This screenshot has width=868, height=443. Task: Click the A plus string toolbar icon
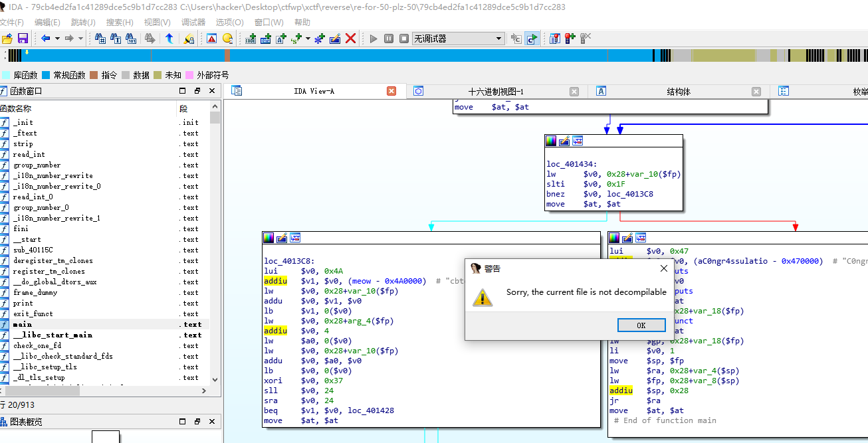[281, 39]
